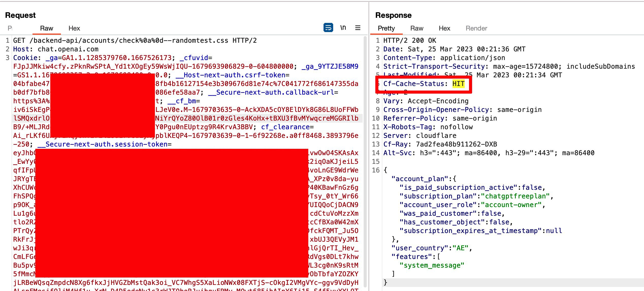Click the "subscription_expires_at_timestamp" JSON line

(481, 231)
